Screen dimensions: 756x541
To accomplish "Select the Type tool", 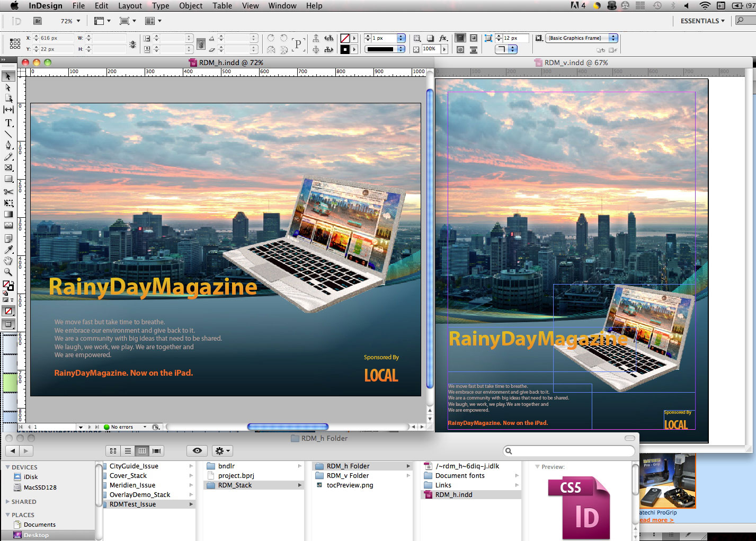I will [8, 123].
